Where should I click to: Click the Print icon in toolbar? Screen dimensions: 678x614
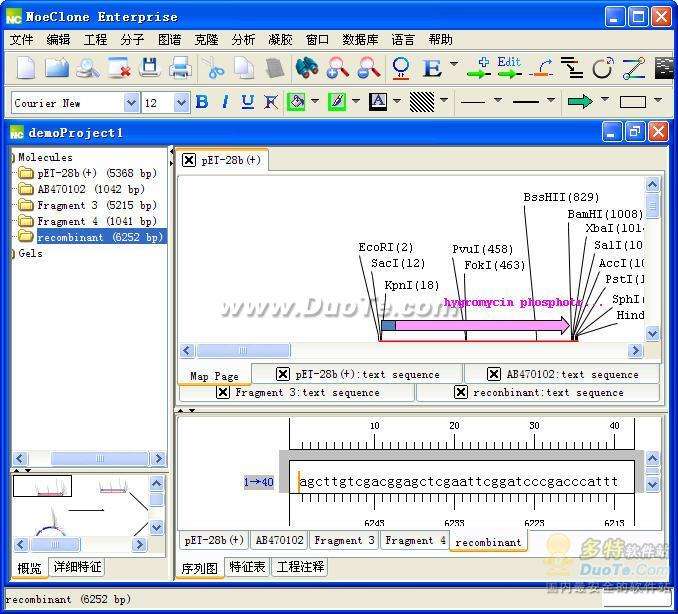click(181, 68)
